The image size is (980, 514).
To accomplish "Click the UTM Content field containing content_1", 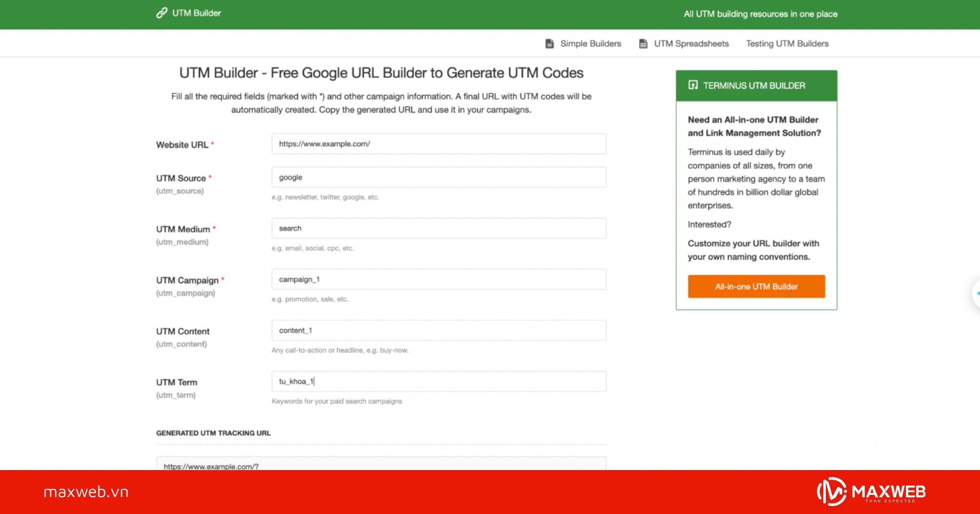I will coord(438,330).
